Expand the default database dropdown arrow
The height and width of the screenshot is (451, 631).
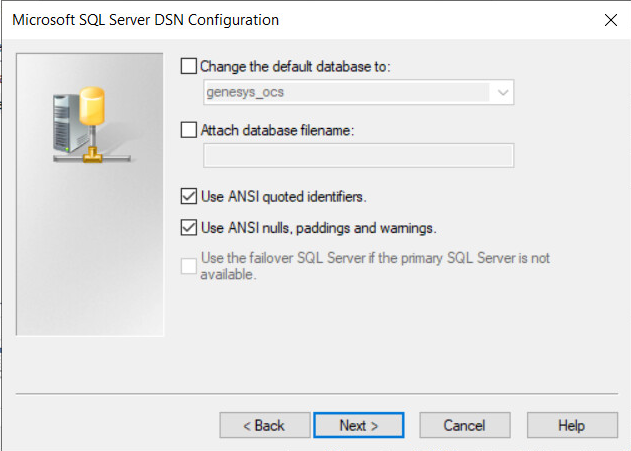pos(502,93)
